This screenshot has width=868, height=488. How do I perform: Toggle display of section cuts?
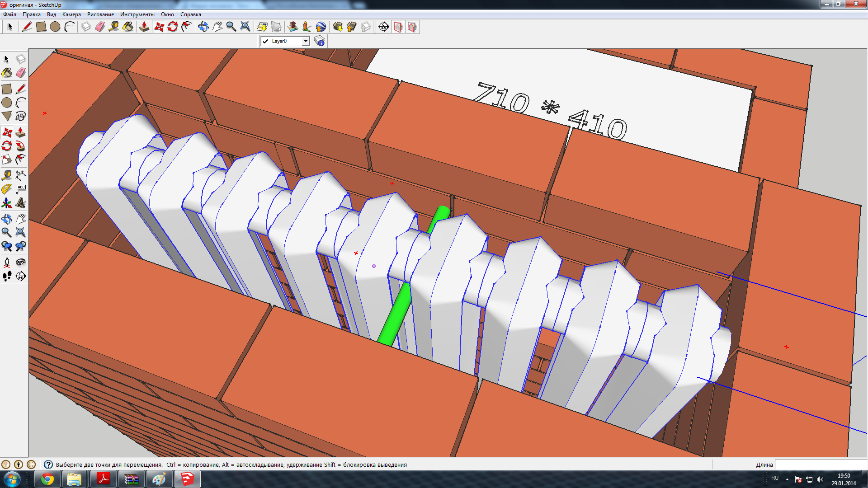pos(412,27)
